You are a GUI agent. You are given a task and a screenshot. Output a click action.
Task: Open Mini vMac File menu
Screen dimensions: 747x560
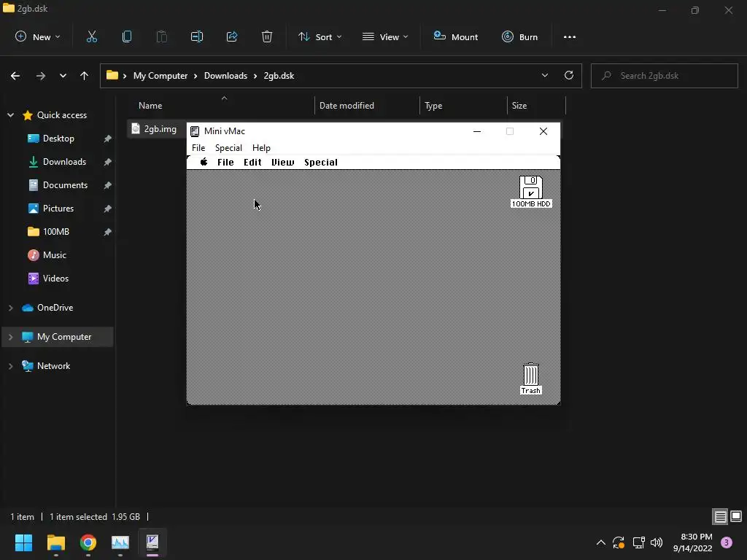(198, 148)
